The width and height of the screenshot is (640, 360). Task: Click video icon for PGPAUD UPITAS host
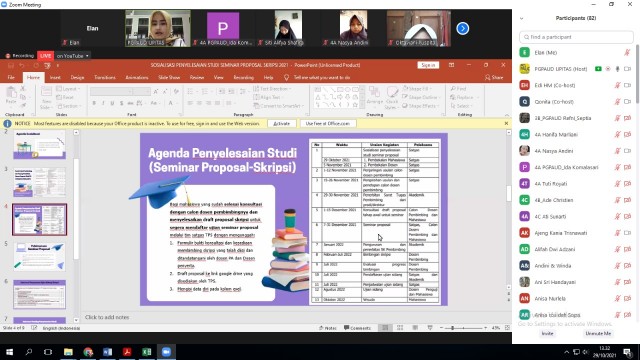pos(627,69)
